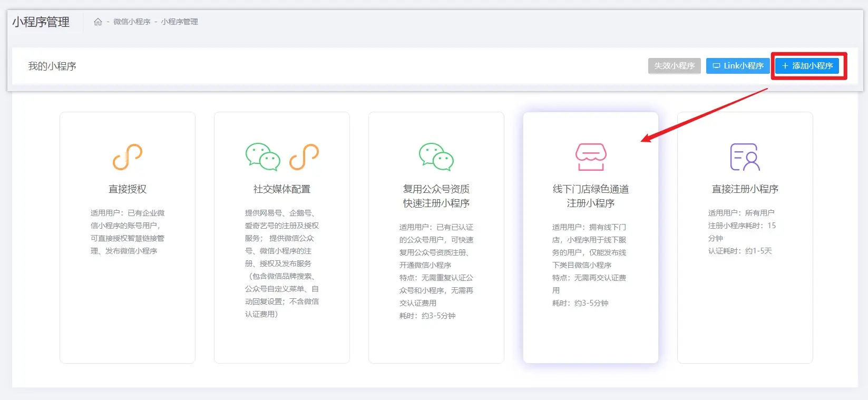Select the 复用公众号资质快速注册小程序 title
This screenshot has width=868, height=400.
pyautogui.click(x=436, y=196)
